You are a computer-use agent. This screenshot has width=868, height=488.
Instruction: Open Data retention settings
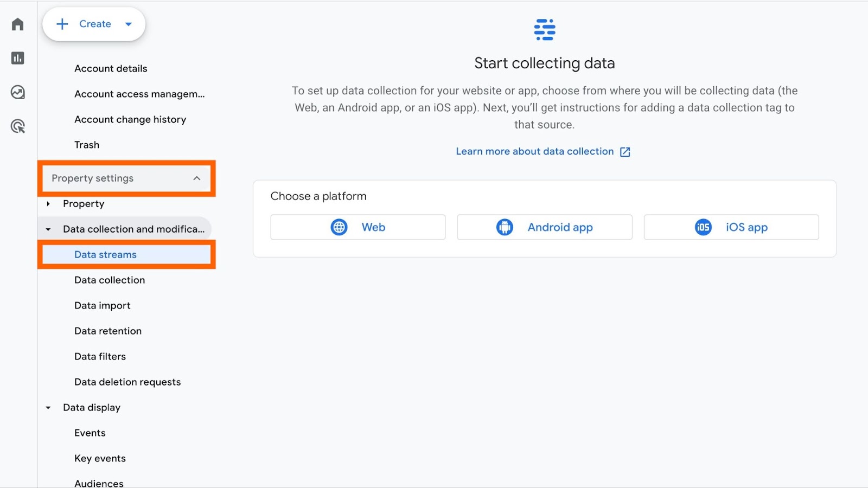(x=108, y=331)
